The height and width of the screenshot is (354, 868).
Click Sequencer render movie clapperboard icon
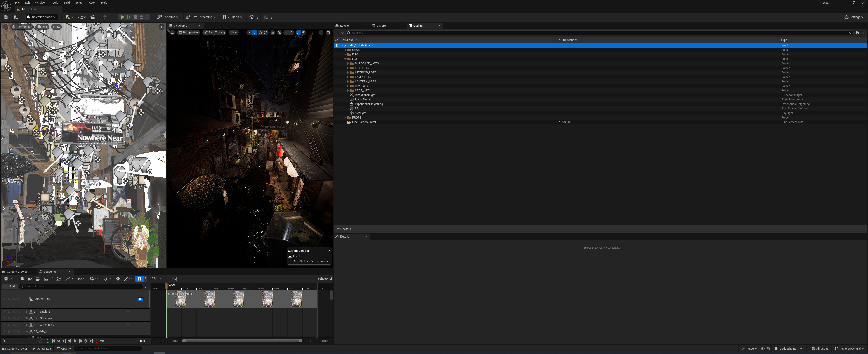(x=47, y=279)
